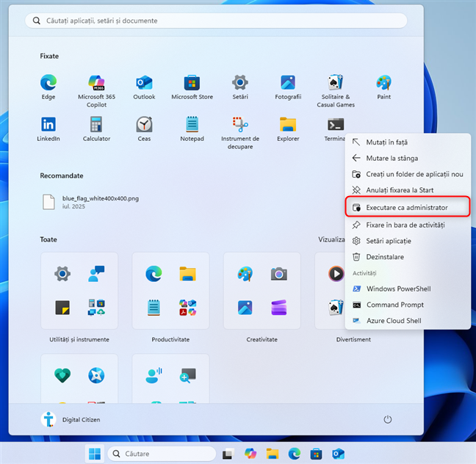The height and width of the screenshot is (464, 476).
Task: Click the Windows Start button on taskbar
Action: [95, 454]
